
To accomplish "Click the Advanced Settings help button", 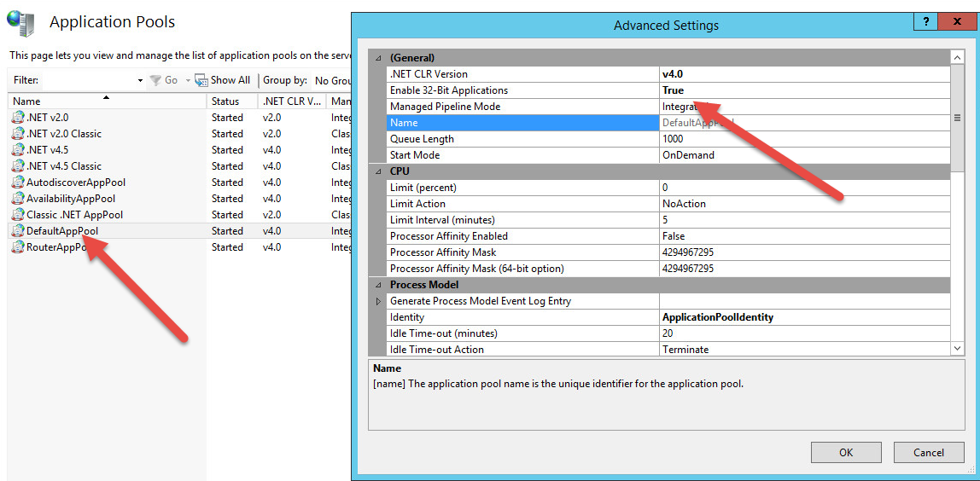I will coord(925,21).
